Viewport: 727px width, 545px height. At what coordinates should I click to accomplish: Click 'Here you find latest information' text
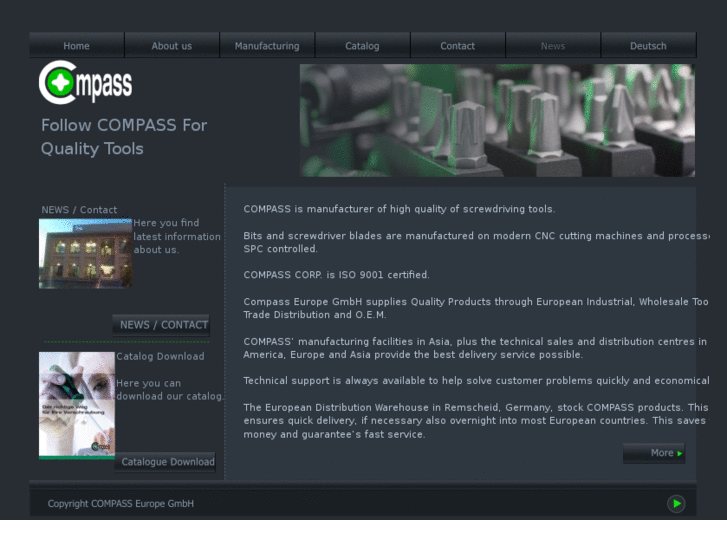point(177,236)
